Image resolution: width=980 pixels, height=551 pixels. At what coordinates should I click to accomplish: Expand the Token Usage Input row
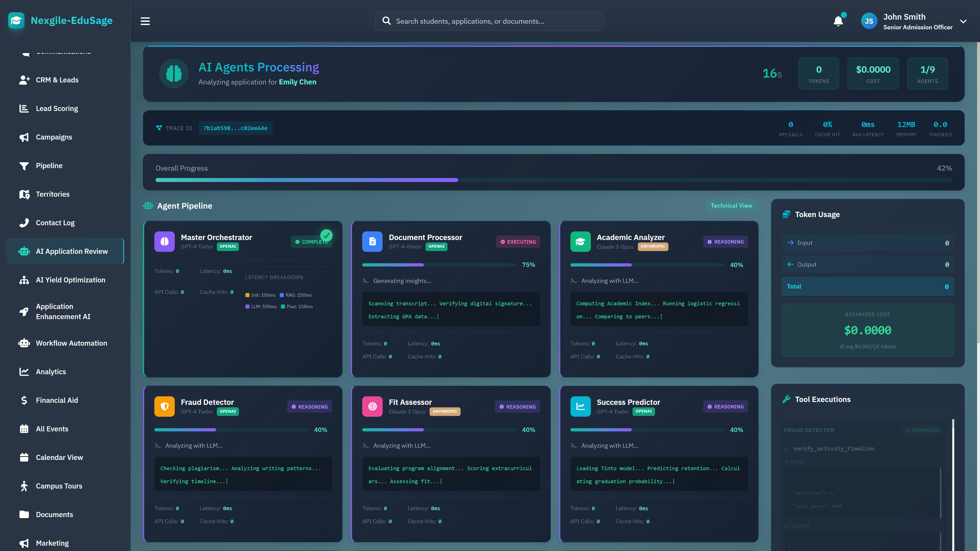point(867,243)
